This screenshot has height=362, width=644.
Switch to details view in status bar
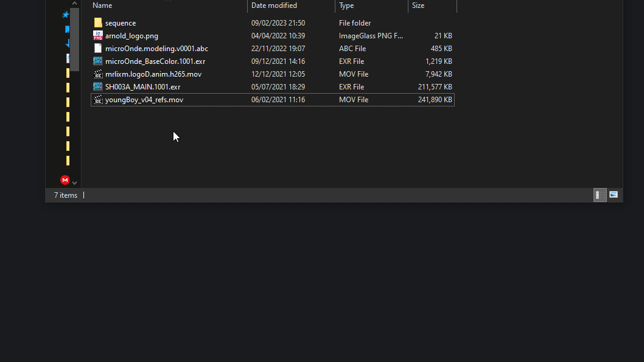pos(600,195)
